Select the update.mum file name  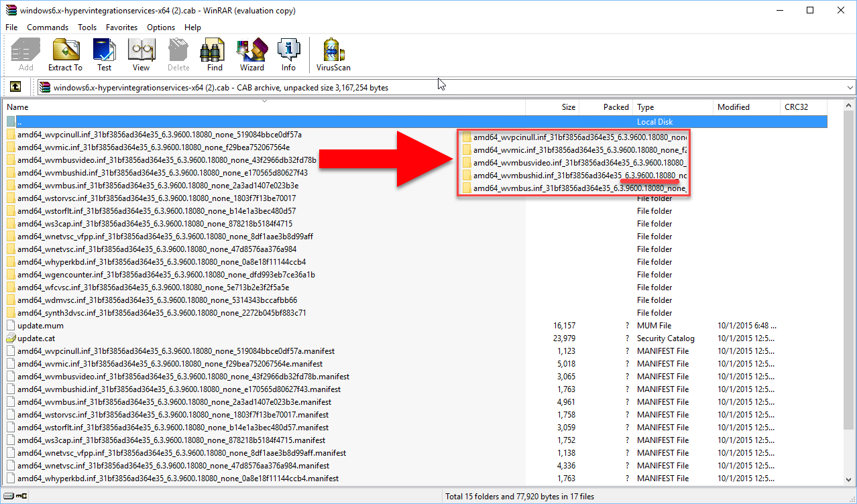(x=41, y=326)
